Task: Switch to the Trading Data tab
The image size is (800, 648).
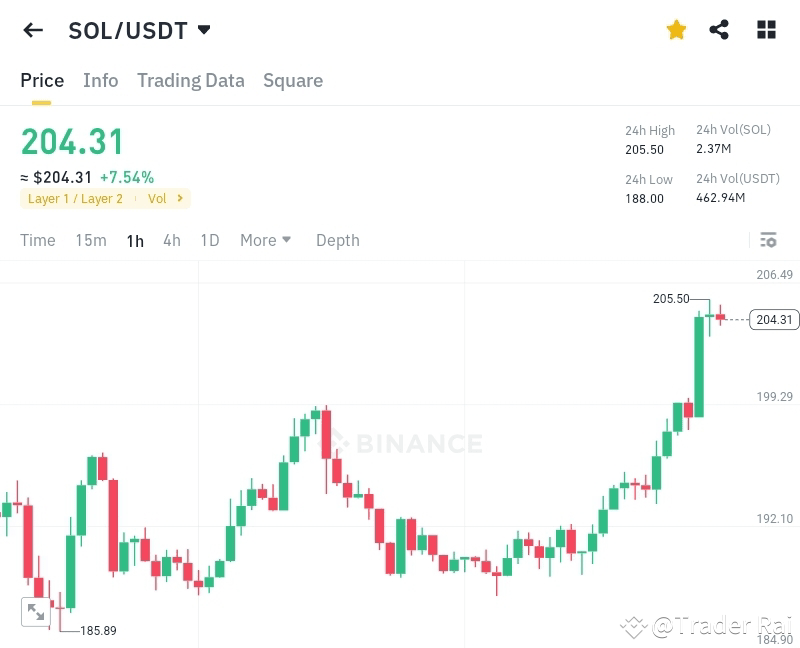Action: pyautogui.click(x=190, y=80)
